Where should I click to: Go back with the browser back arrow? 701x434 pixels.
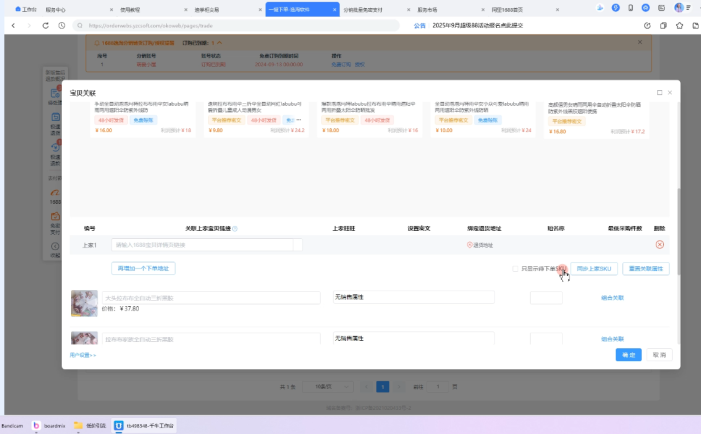coord(13,26)
